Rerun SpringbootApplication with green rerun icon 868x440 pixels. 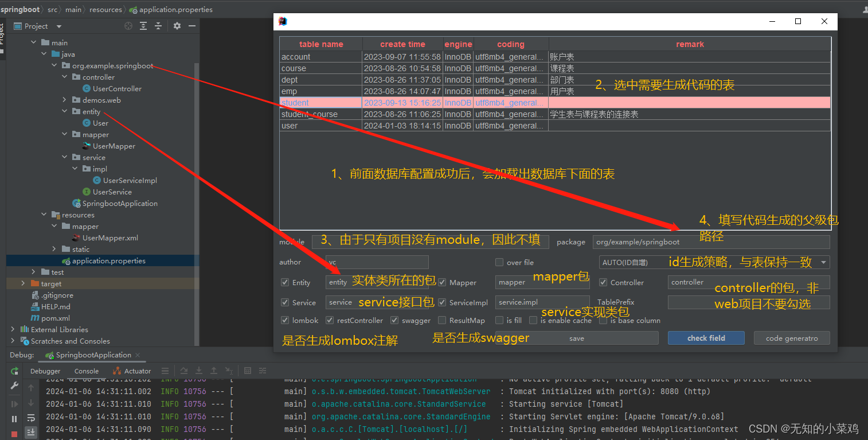pos(14,371)
